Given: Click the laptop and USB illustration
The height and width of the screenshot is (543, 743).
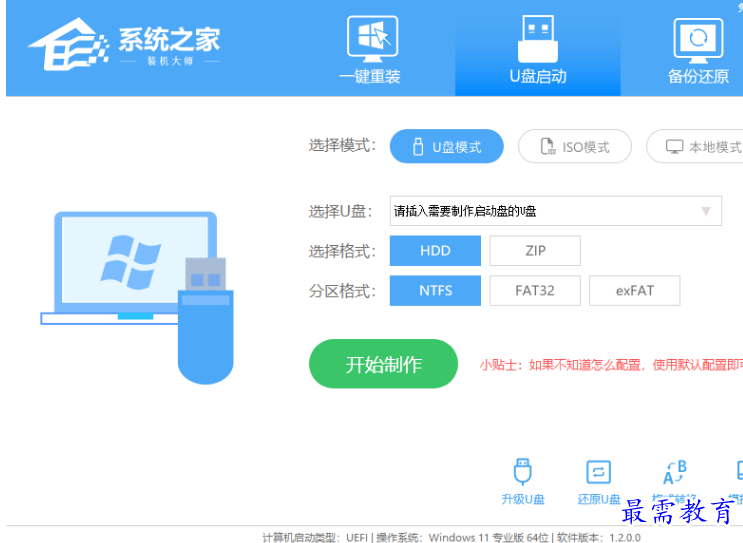Looking at the screenshot, I should (137, 297).
